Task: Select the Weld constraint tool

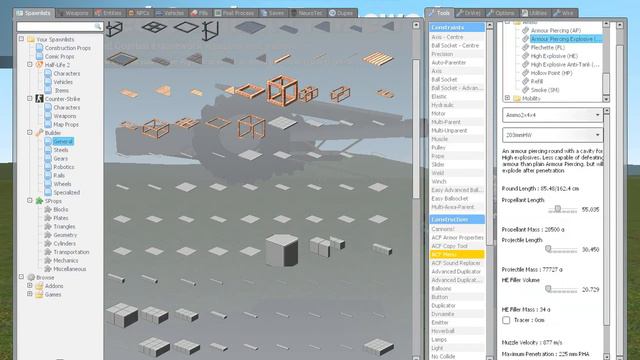Action: (457, 173)
